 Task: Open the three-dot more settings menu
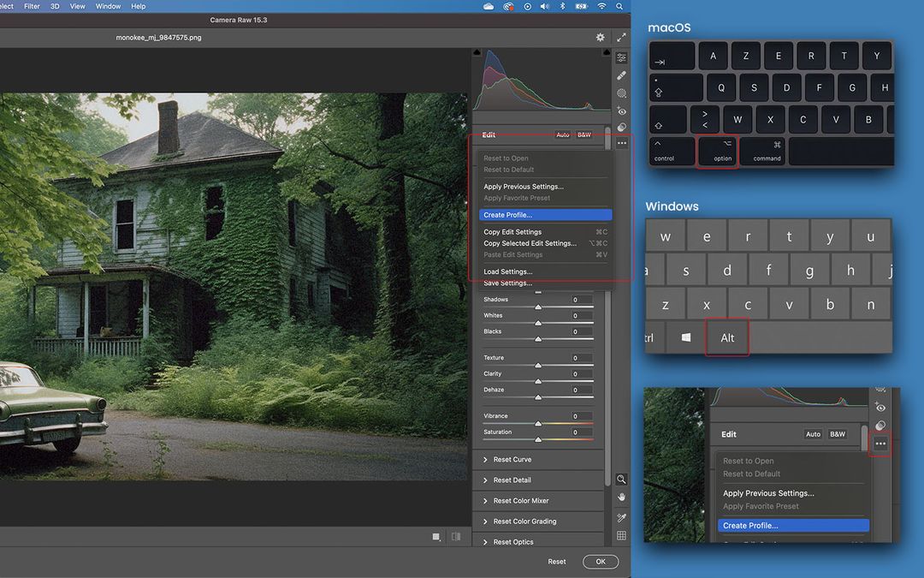[x=622, y=142]
